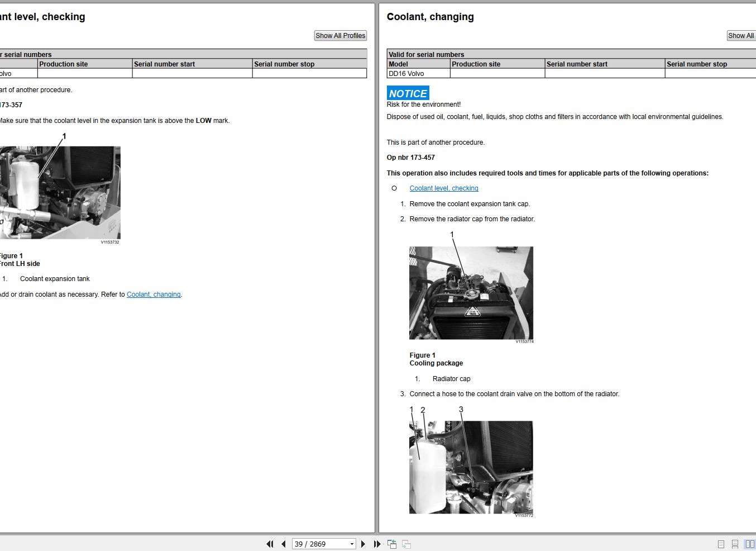Select the single page layout icon
This screenshot has width=756, height=551.
[720, 543]
